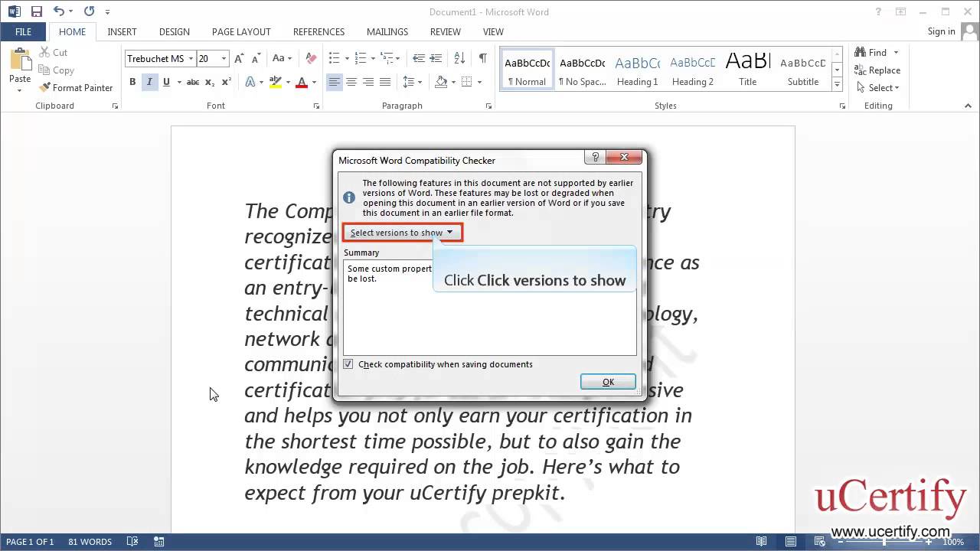This screenshot has height=551, width=980.
Task: Switch to the INSERT tab
Action: point(122,31)
